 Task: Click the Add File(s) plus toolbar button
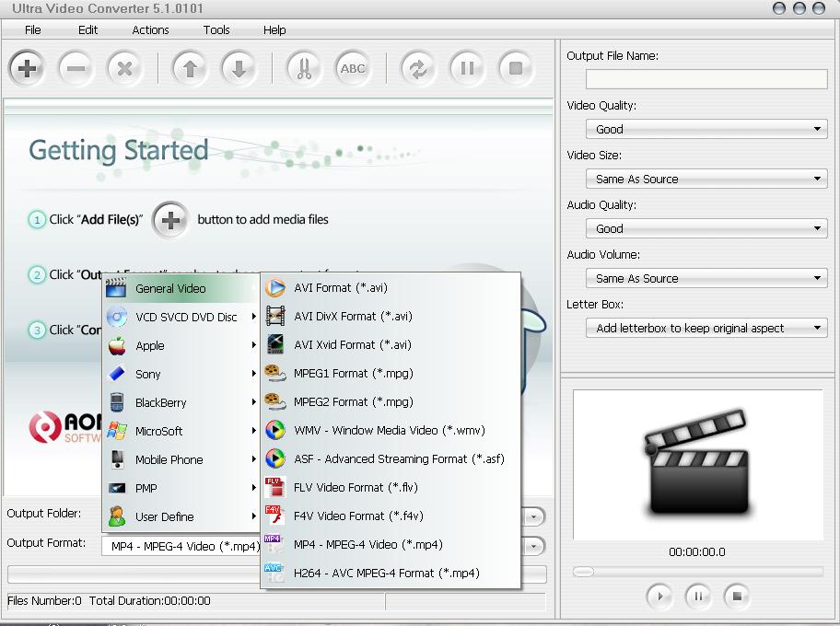point(26,68)
